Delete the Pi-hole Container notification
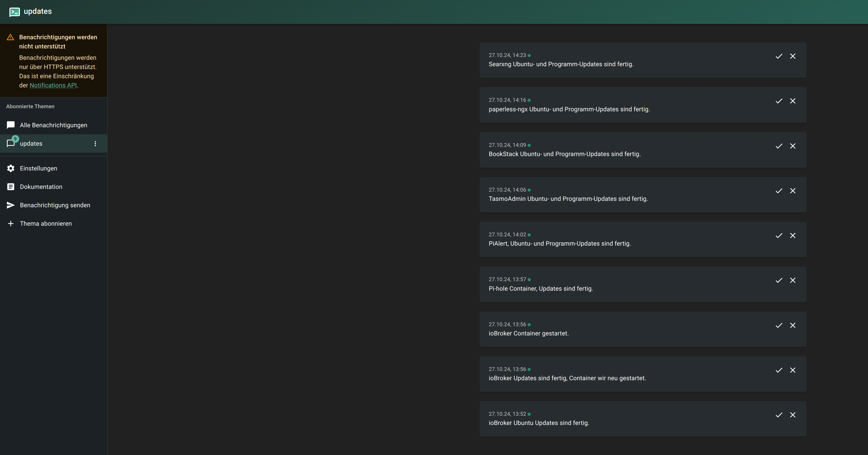868x455 pixels. (792, 280)
